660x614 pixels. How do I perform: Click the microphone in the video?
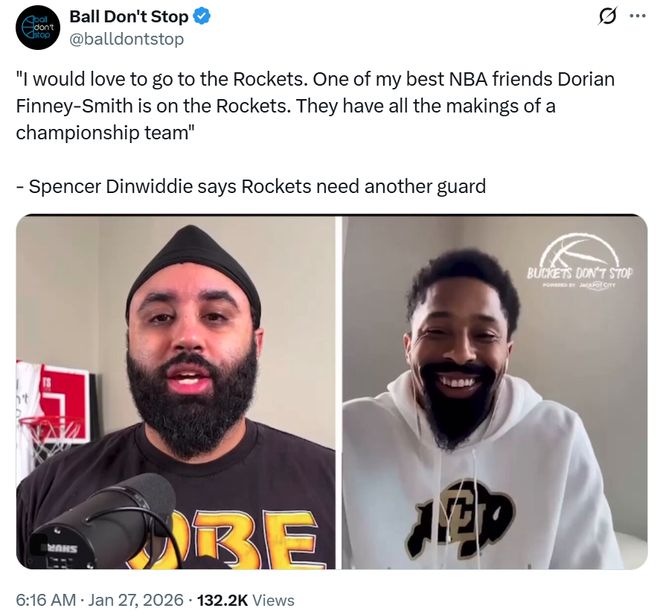[x=103, y=522]
